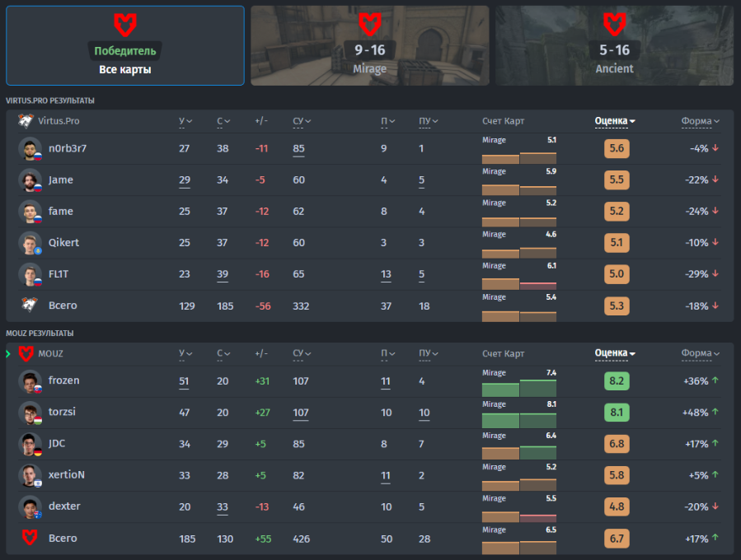Click FL1T's -16 plus-minus value

pyautogui.click(x=262, y=274)
